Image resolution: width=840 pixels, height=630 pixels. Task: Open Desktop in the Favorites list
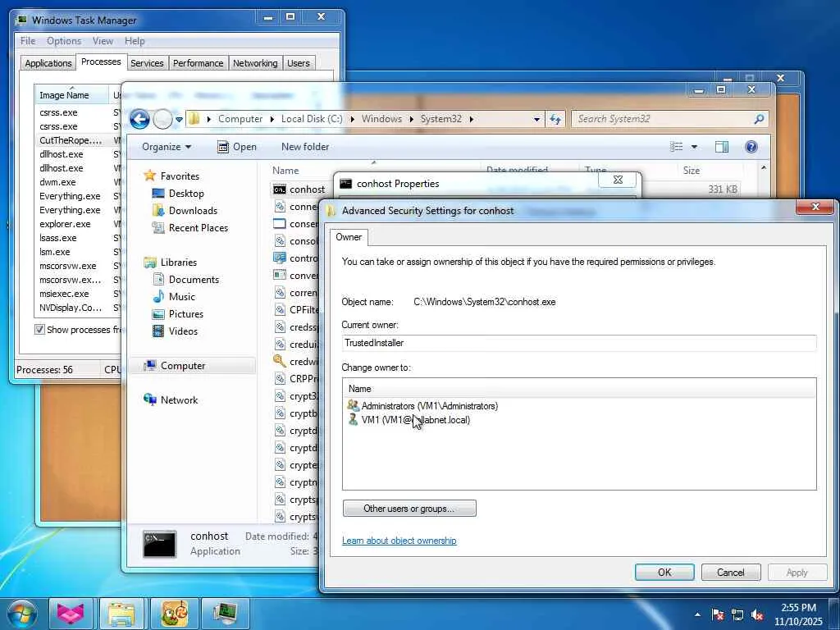point(186,194)
